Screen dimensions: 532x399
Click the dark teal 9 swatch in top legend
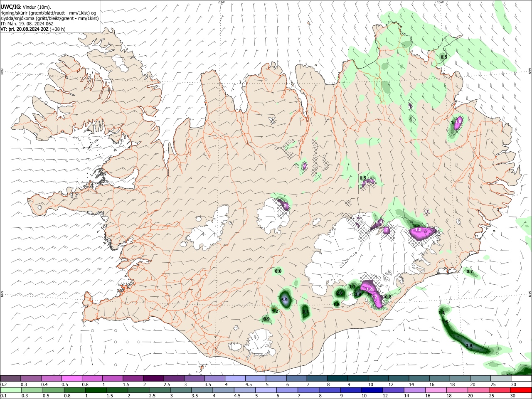click(x=357, y=378)
